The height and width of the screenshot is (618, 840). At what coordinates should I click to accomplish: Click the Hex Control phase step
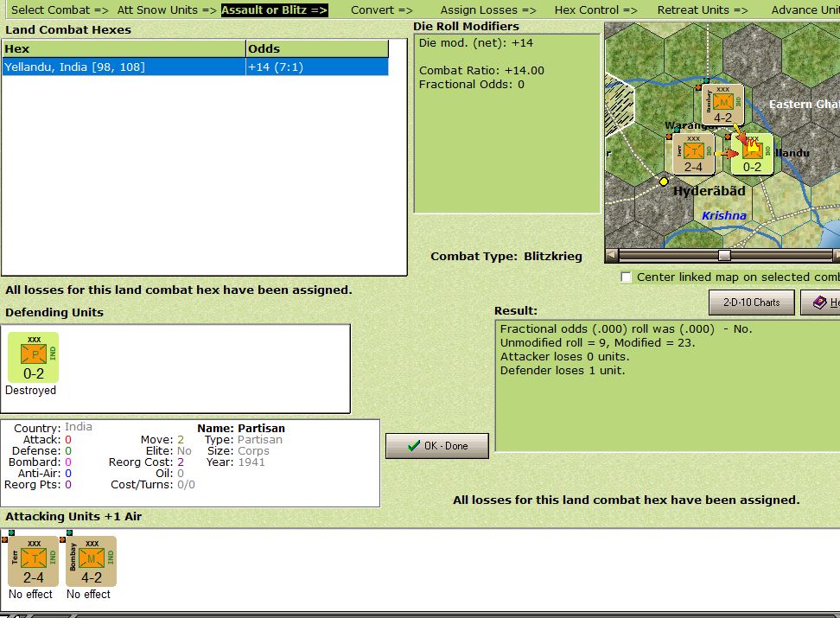[x=595, y=10]
